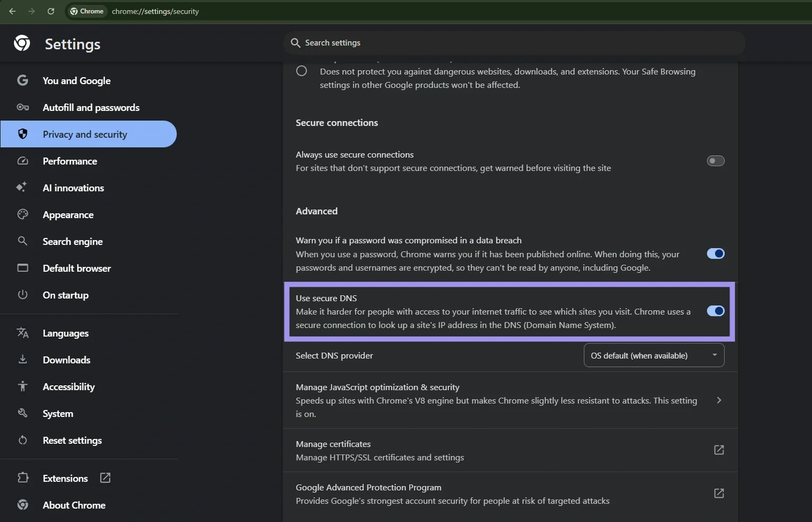Screen dimensions: 812x522
Task: Click the address bar URL chrome://settings/security
Action: click(155, 11)
